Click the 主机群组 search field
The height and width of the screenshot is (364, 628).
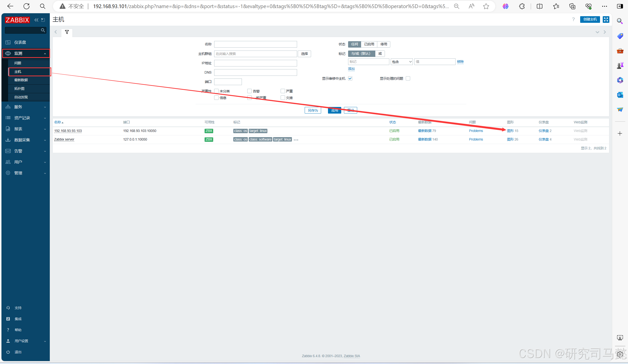tap(255, 54)
